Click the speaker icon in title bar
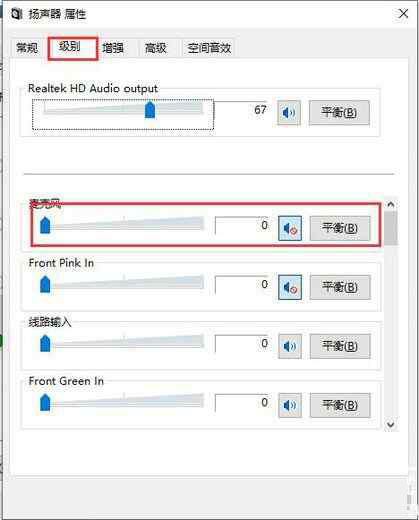Screen dimensions: 419x520 (17, 14)
